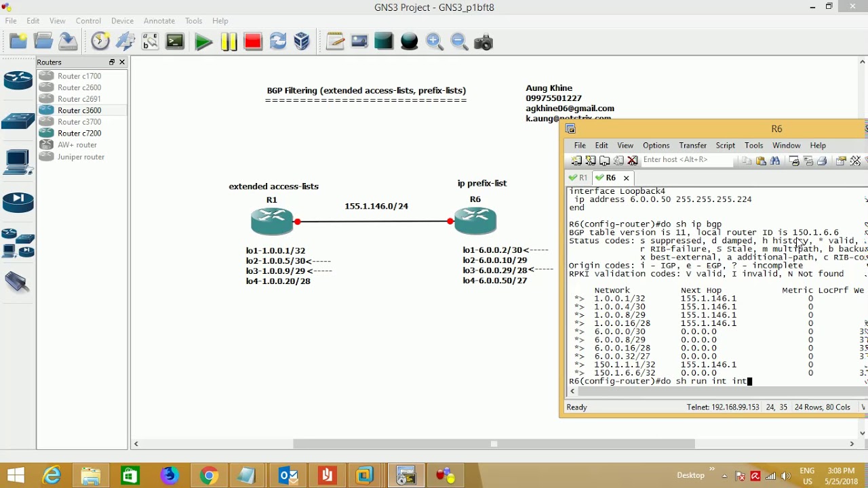Click the Enter host input field

tap(686, 160)
